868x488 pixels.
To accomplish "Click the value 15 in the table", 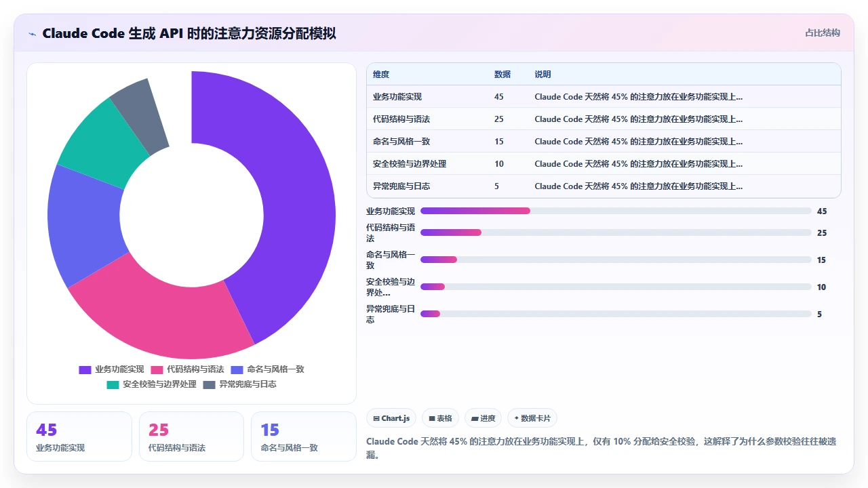I will click(x=499, y=142).
